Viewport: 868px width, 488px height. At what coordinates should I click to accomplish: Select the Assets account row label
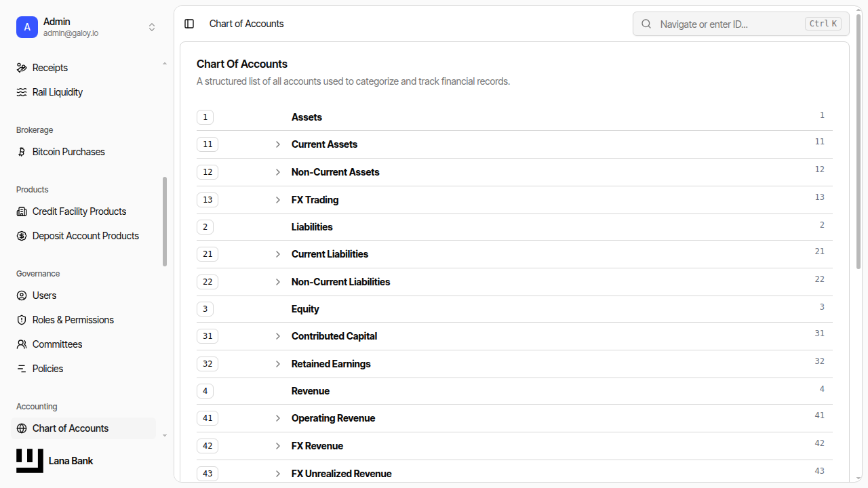point(307,117)
